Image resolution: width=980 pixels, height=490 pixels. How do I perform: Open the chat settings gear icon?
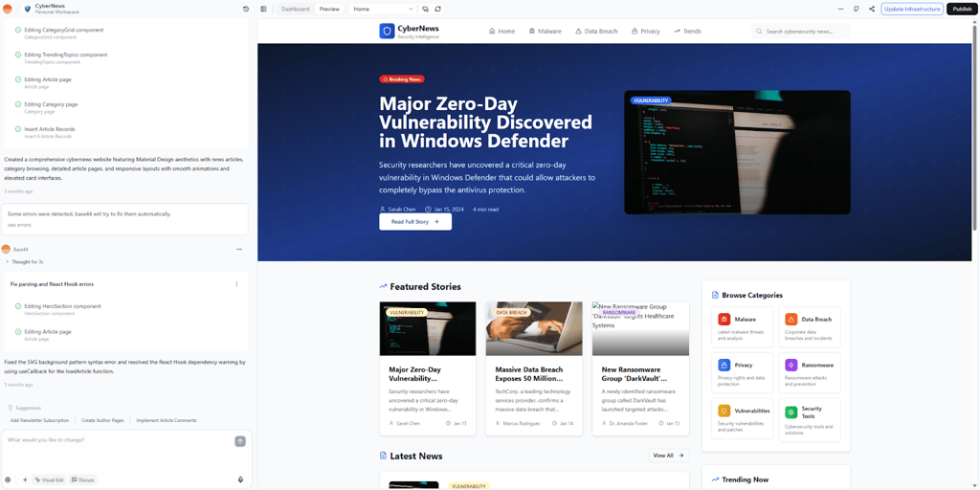(8, 479)
